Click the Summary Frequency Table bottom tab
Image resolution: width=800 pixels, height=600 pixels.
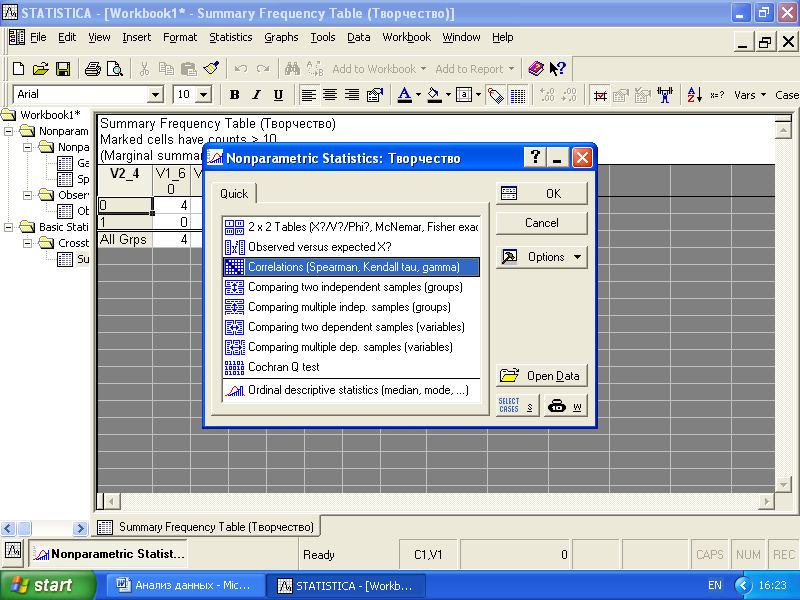pos(206,527)
